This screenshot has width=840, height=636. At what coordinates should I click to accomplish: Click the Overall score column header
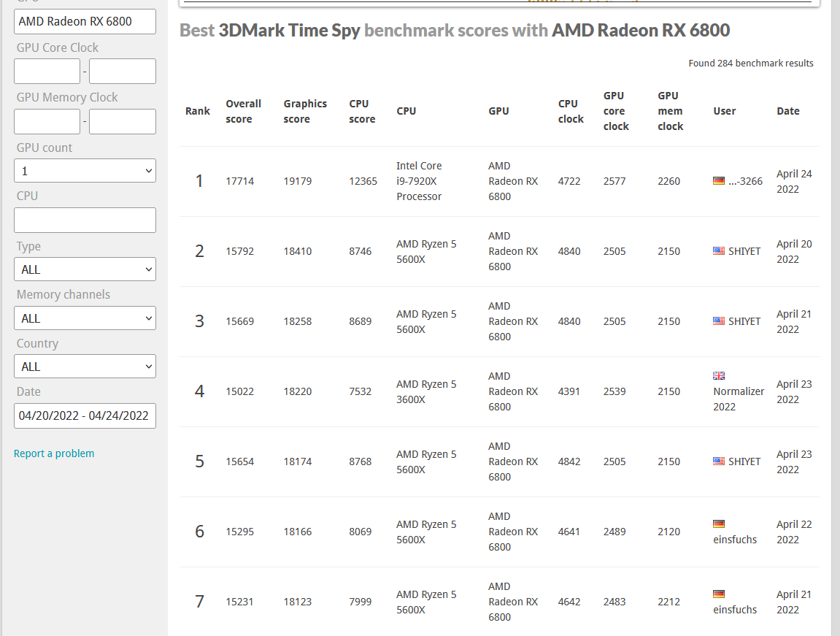pyautogui.click(x=243, y=111)
